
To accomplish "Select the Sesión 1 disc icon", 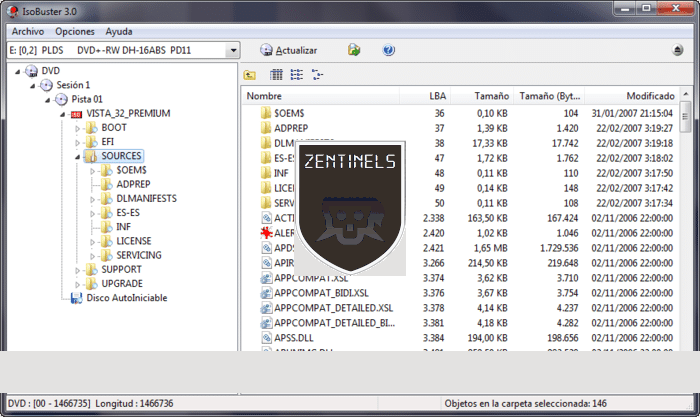I will click(46, 85).
